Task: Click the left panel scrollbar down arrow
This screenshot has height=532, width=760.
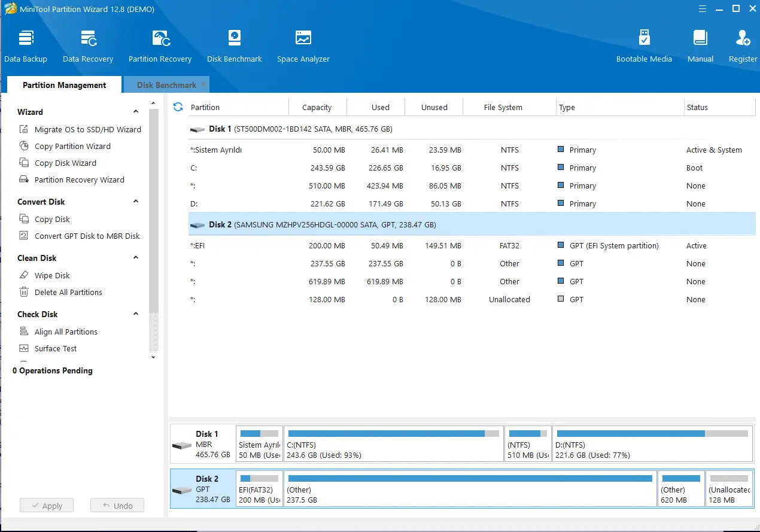Action: click(153, 357)
